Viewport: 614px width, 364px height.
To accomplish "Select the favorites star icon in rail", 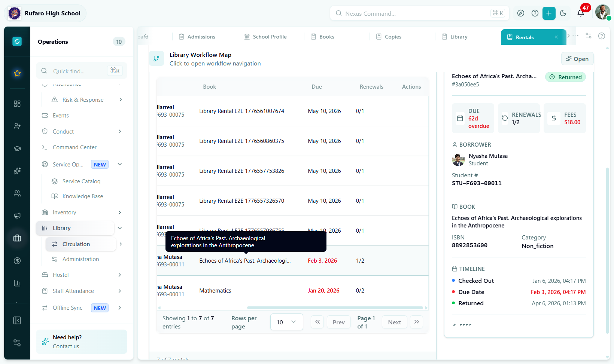I will pyautogui.click(x=17, y=73).
